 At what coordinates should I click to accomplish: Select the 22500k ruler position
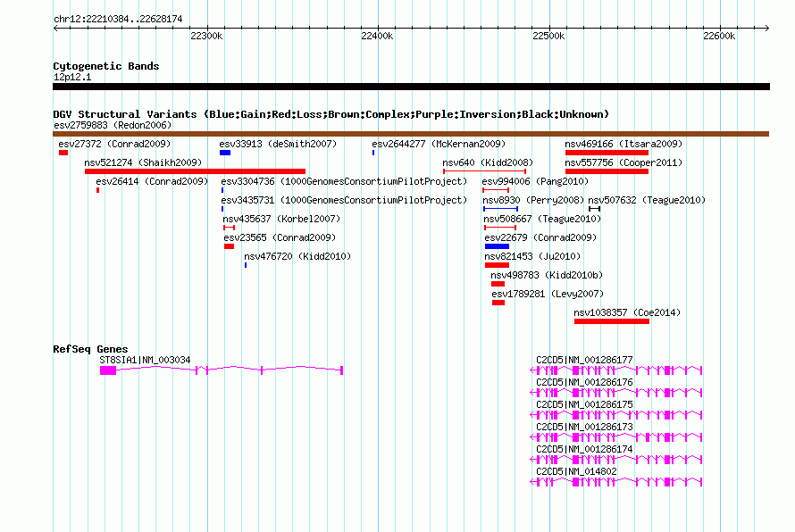pyautogui.click(x=548, y=36)
